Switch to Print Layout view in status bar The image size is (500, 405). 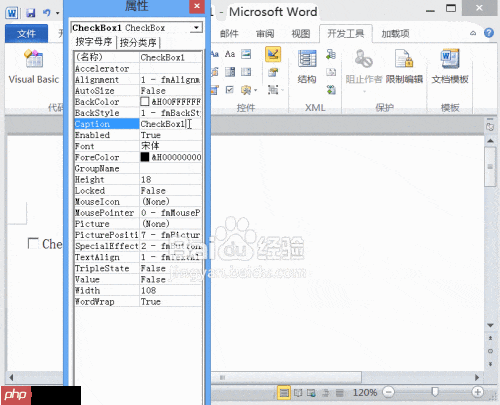tap(284, 392)
